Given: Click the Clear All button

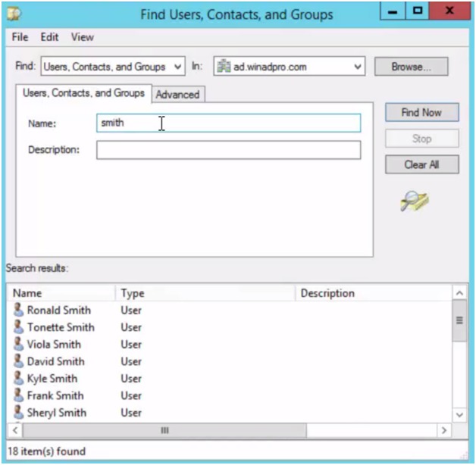Looking at the screenshot, I should tap(422, 164).
